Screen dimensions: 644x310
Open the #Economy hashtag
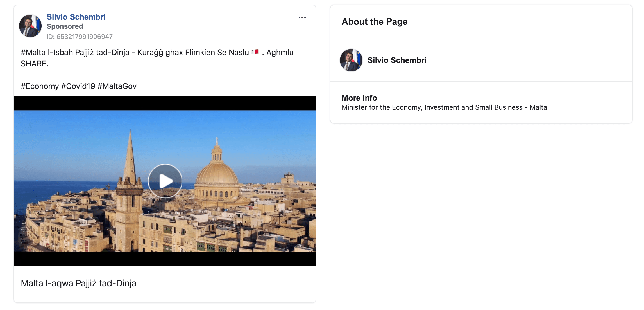(x=40, y=86)
